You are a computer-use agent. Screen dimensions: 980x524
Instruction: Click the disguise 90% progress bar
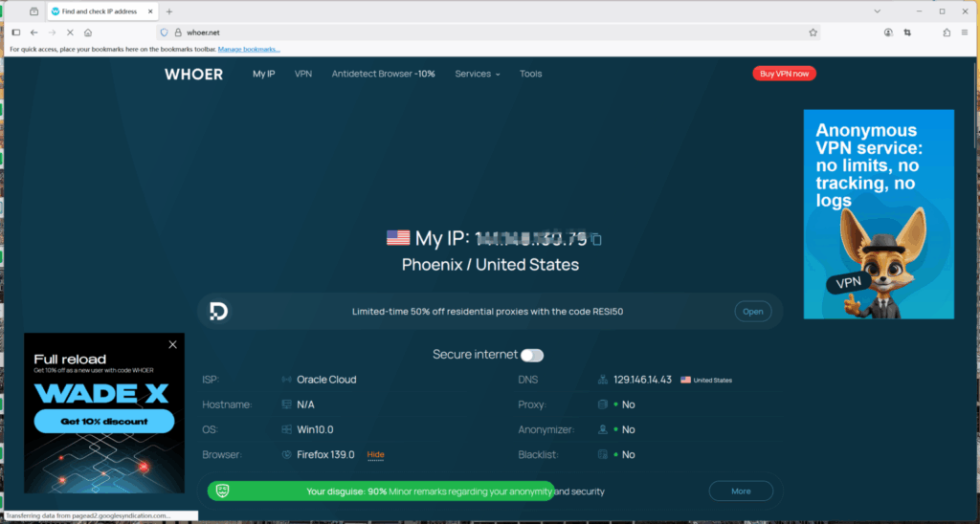381,491
